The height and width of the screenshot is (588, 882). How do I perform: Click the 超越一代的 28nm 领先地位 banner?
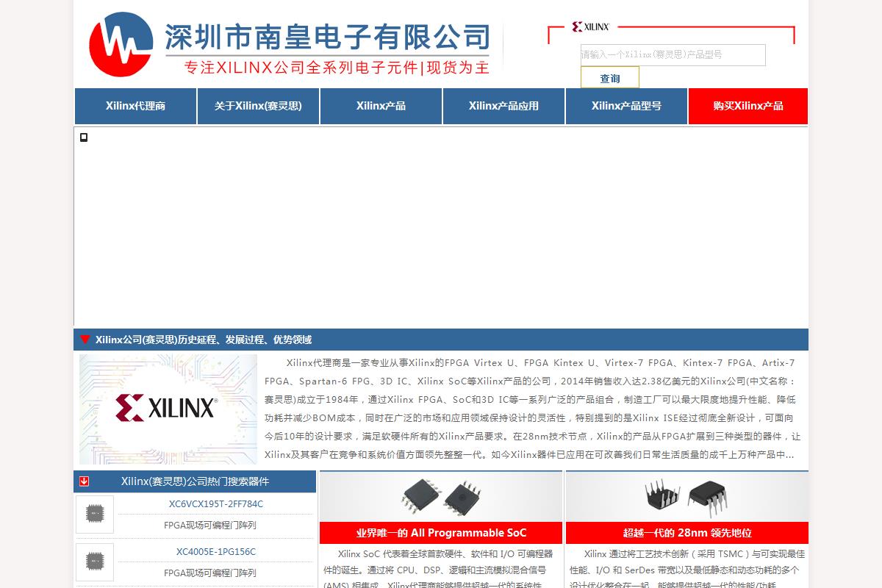click(687, 533)
